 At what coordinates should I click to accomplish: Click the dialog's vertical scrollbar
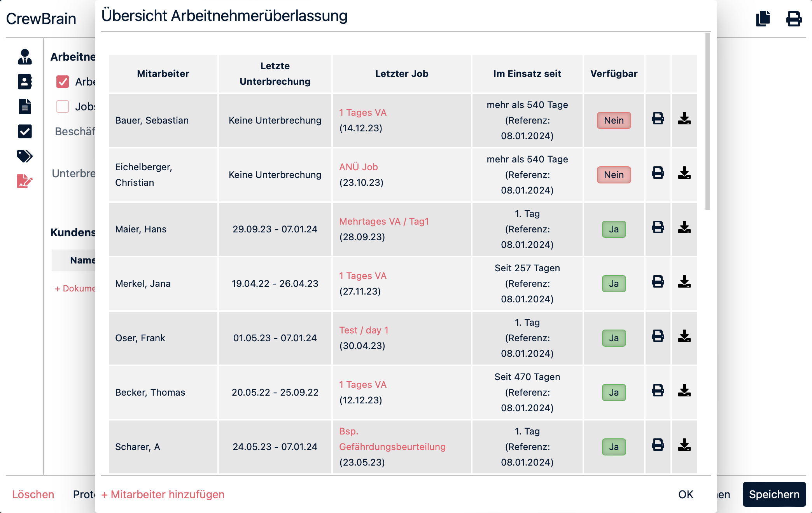click(707, 121)
